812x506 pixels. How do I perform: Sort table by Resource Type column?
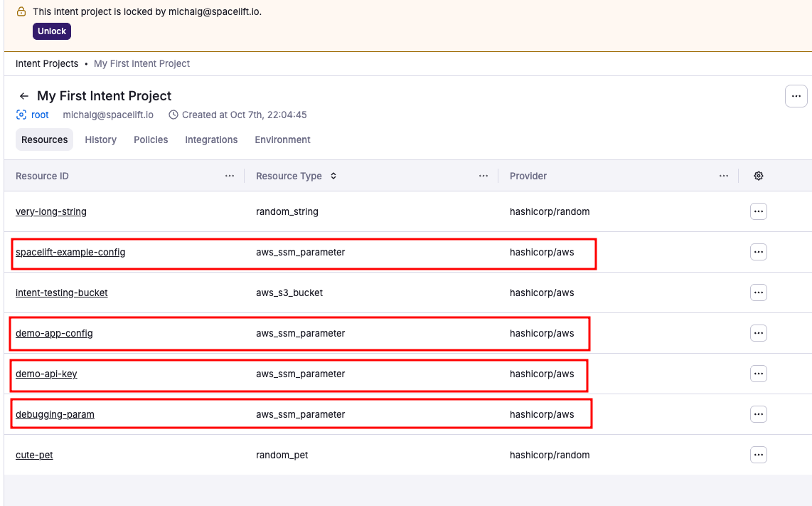(x=333, y=176)
